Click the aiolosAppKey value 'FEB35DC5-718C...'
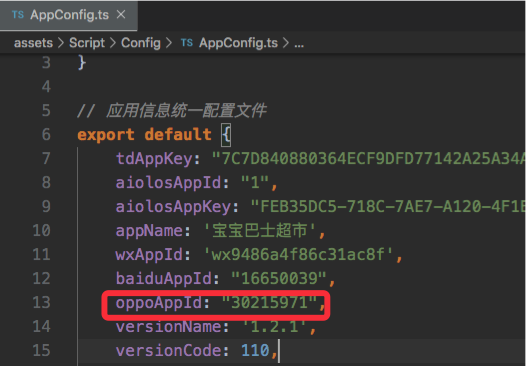The height and width of the screenshot is (366, 526). (x=388, y=206)
